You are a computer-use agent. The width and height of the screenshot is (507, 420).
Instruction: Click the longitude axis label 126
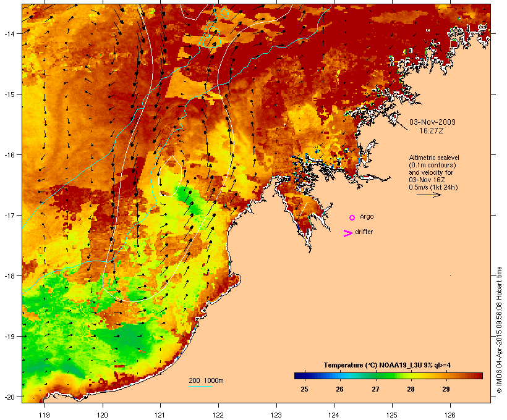pos(449,415)
